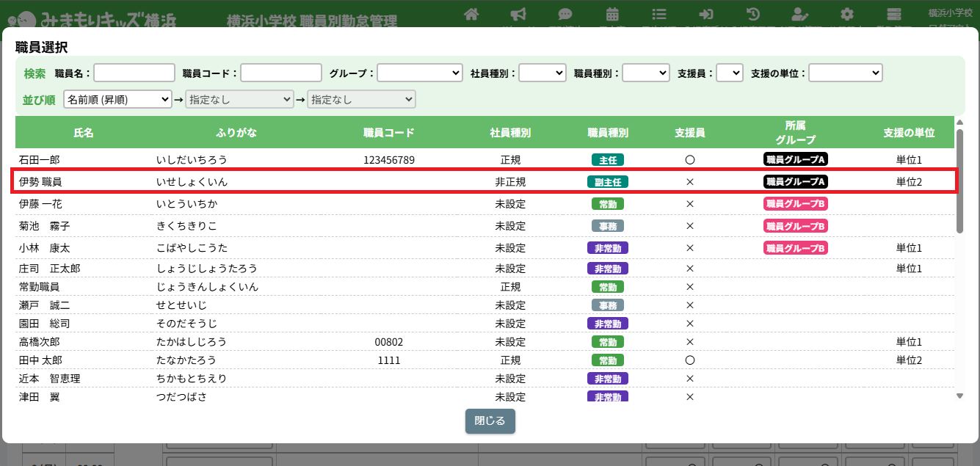This screenshot has height=466, width=980.
Task: Click 職員グループA badge in 石田一郎 row
Action: click(x=796, y=159)
